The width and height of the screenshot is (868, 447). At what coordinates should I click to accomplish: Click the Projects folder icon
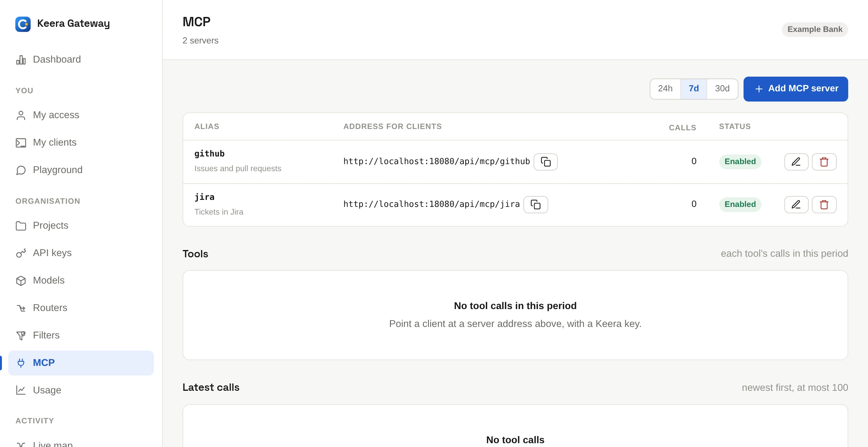(21, 225)
